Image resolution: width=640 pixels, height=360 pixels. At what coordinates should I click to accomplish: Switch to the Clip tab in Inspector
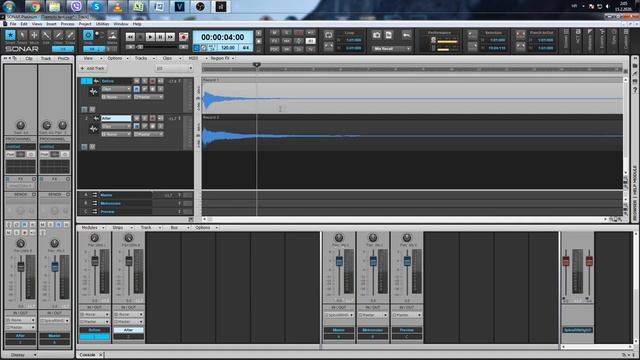[29, 59]
